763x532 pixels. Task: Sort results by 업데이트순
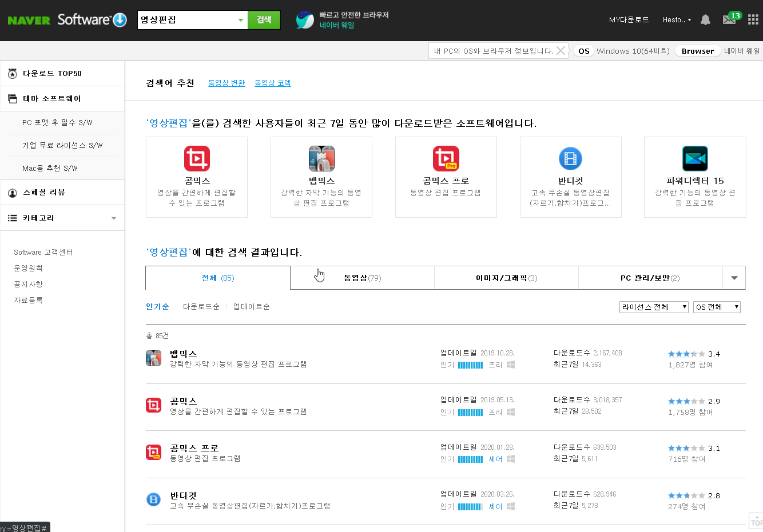coord(252,307)
